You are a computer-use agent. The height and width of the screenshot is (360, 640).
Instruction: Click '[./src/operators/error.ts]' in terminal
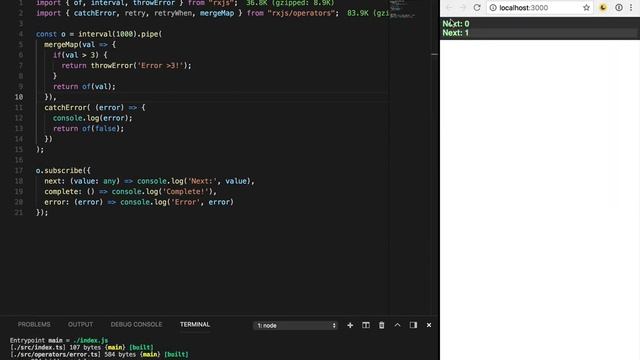55,354
